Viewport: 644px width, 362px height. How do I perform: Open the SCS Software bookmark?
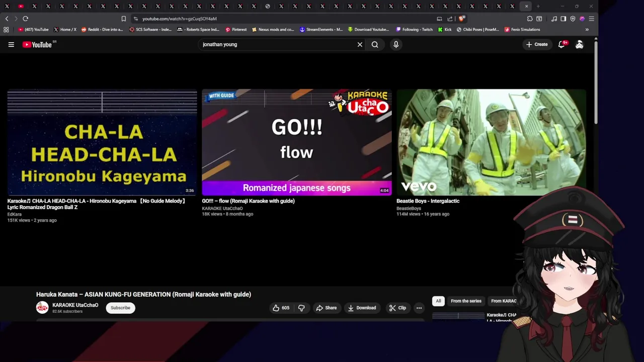click(x=150, y=30)
